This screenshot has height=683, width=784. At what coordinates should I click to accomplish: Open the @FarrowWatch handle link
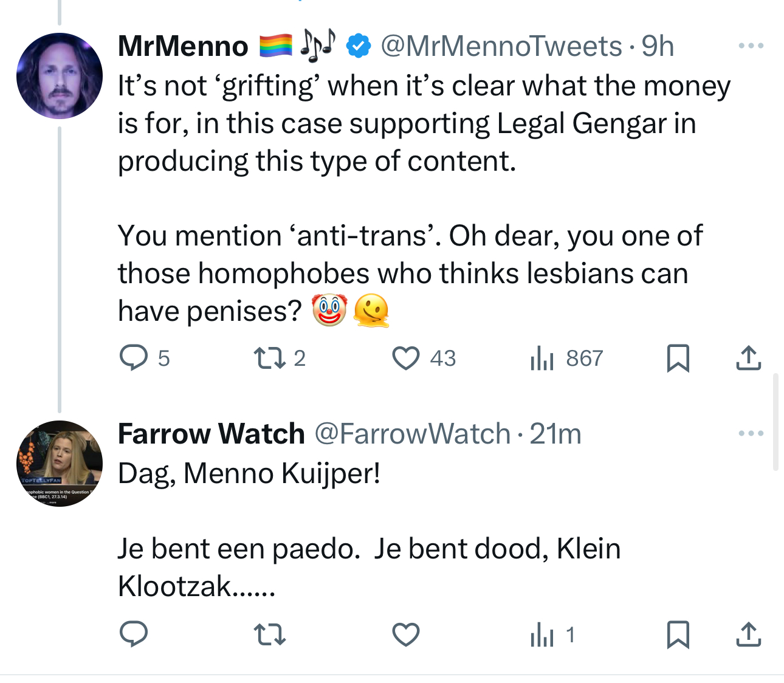click(x=413, y=434)
